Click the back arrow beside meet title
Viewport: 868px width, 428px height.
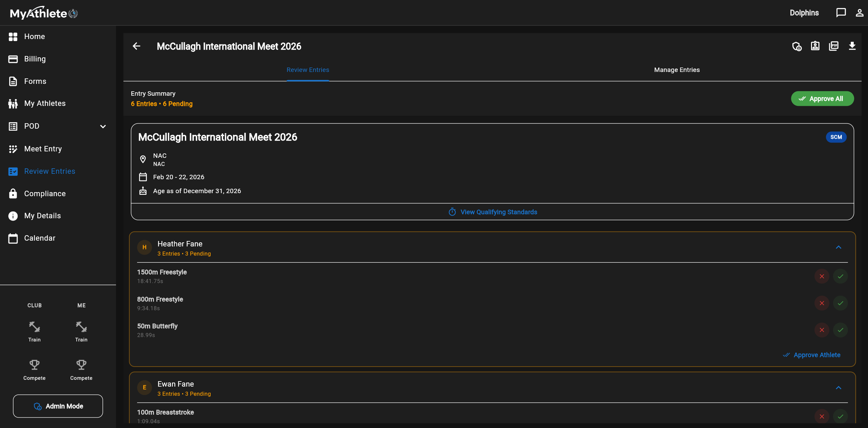pos(136,46)
